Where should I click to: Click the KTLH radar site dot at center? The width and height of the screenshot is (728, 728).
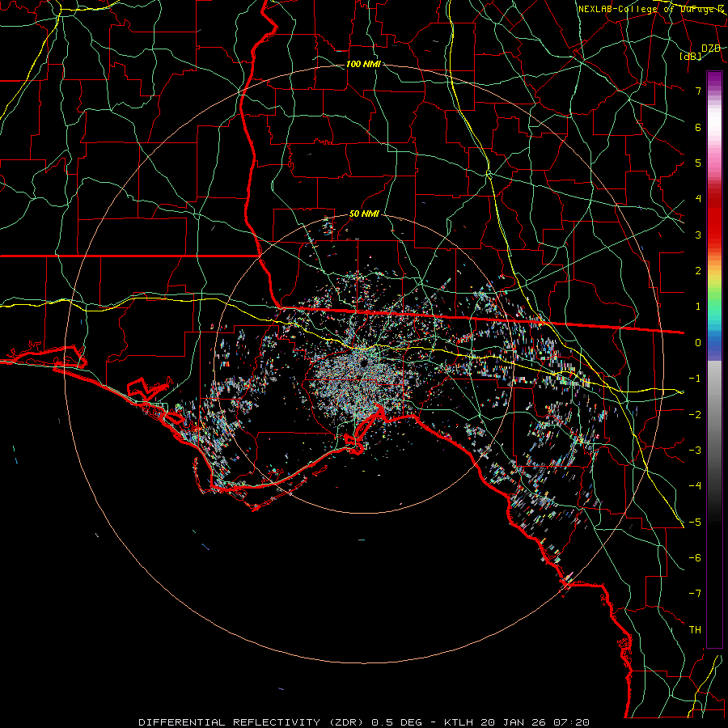pyautogui.click(x=363, y=362)
